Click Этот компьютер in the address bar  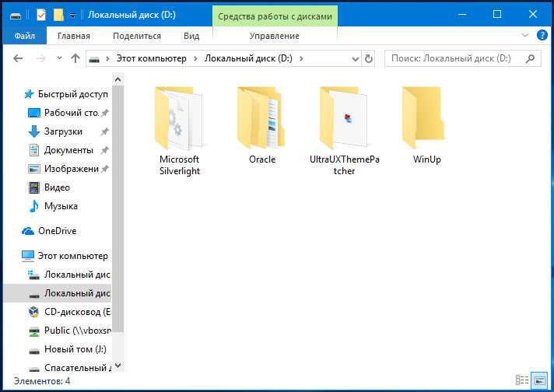click(152, 58)
